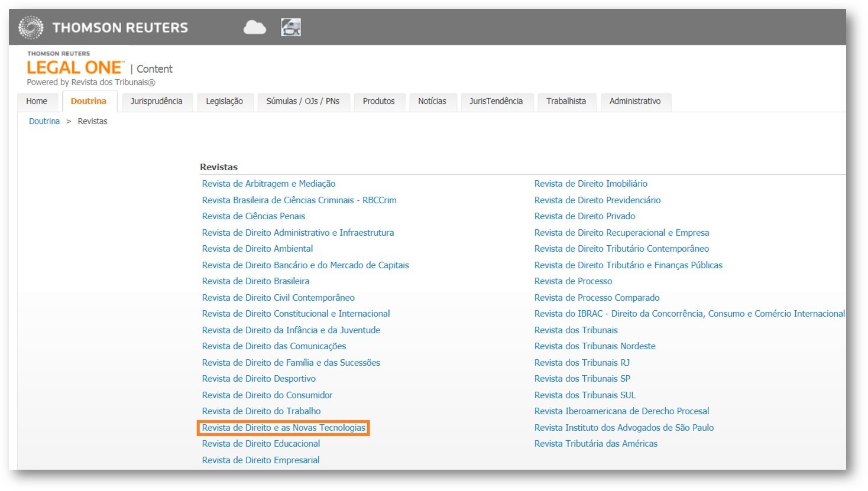Open Revista de Direito Brasileira
The image size is (868, 491).
pos(255,281)
